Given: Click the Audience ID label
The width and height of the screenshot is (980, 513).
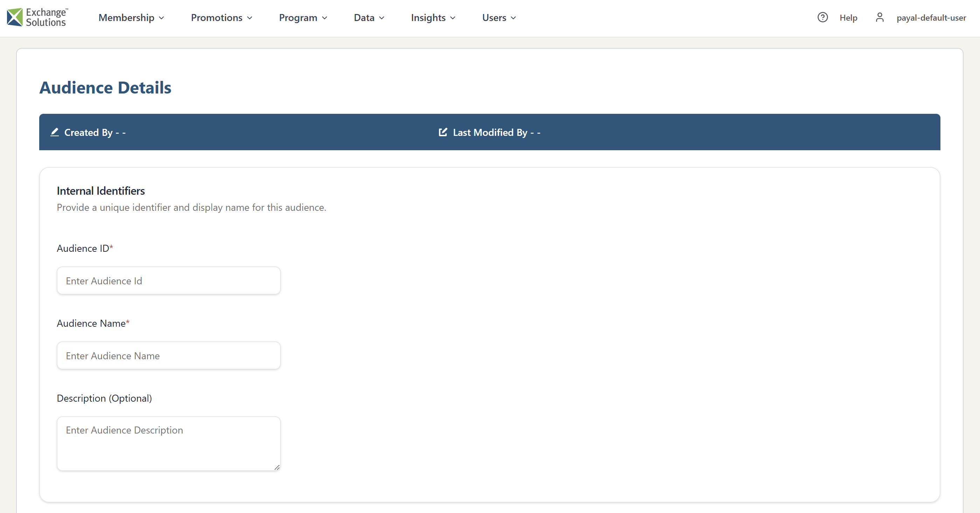Looking at the screenshot, I should point(85,248).
